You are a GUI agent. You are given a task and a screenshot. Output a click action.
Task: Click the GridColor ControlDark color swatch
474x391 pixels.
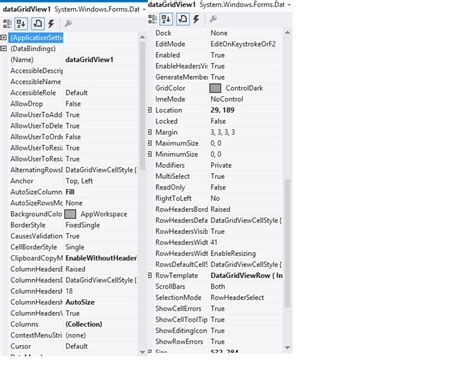point(215,88)
